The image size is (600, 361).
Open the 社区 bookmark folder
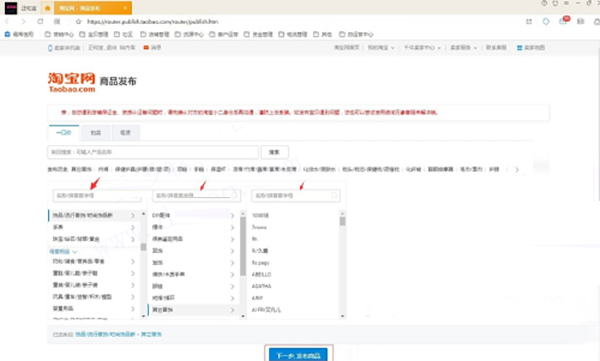[x=124, y=34]
